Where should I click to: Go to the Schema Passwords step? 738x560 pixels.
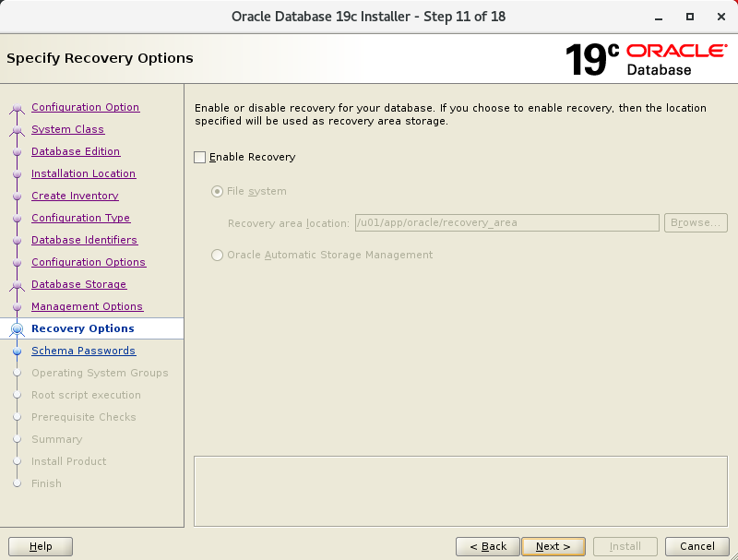click(83, 351)
